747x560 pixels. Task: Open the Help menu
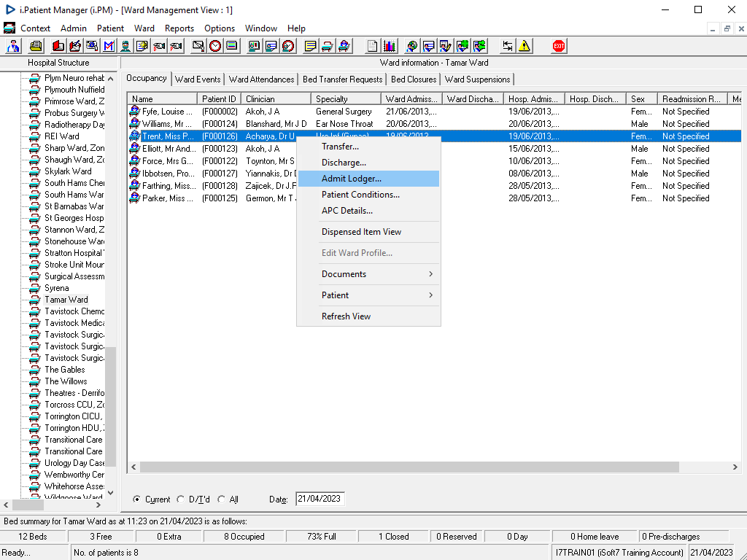tap(296, 28)
